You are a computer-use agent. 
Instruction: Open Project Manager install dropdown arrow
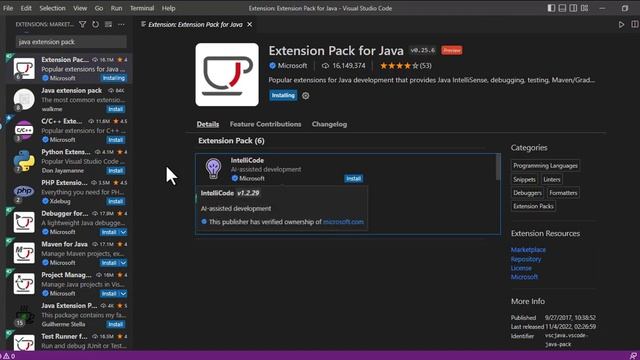(123, 293)
